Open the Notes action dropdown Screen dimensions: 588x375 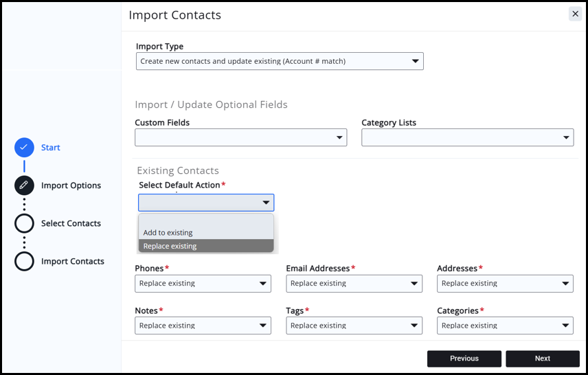[x=203, y=326]
